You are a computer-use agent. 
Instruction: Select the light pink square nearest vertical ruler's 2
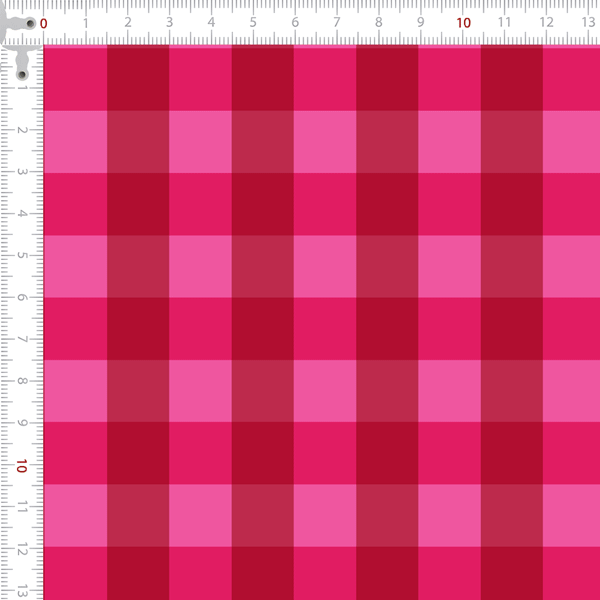[75, 142]
